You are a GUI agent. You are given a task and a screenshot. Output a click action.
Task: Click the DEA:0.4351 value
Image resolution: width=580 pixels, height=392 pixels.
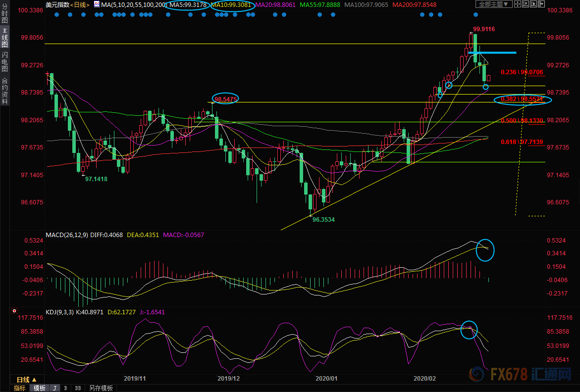pos(143,235)
